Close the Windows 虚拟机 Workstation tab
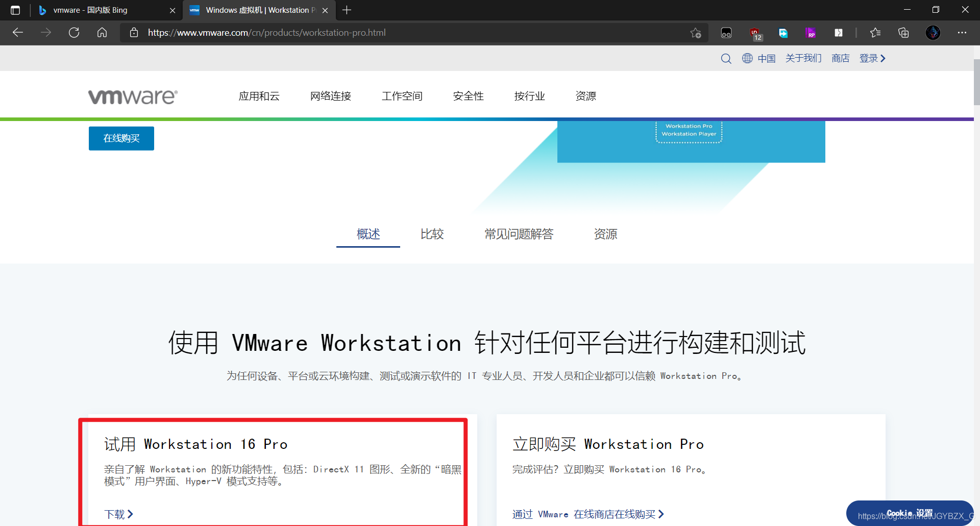 [325, 10]
